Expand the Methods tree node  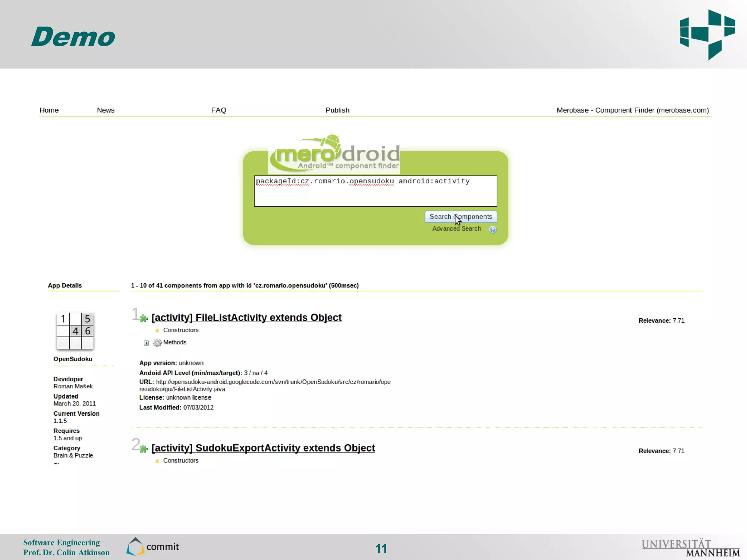[x=146, y=343]
